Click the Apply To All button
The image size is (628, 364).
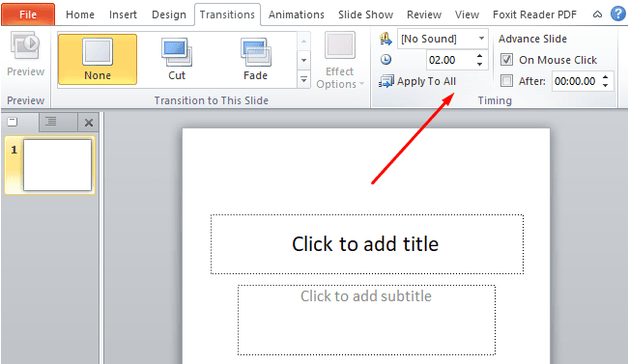pos(417,81)
